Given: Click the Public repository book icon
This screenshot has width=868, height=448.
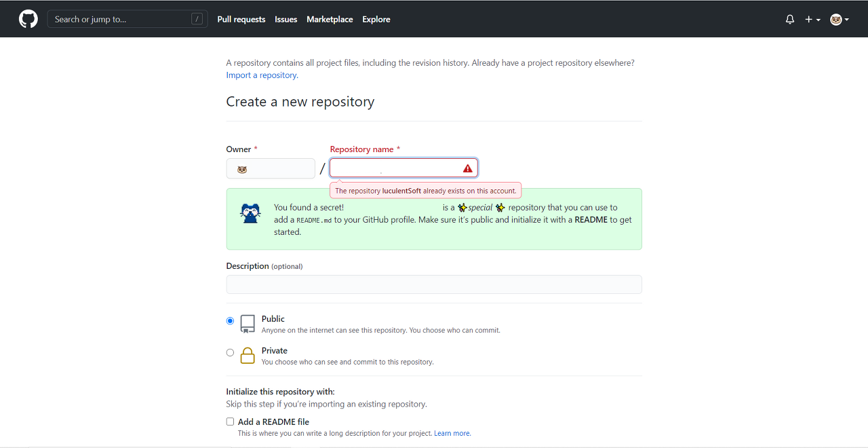Looking at the screenshot, I should (248, 324).
